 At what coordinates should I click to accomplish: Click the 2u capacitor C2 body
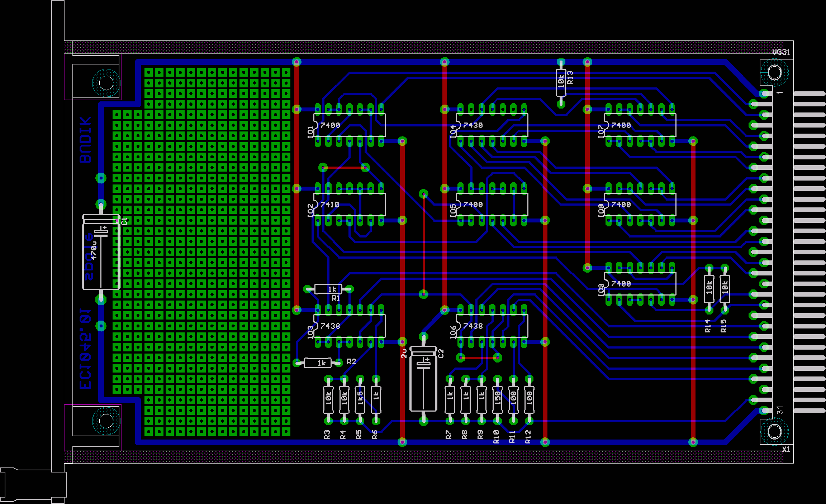coord(423,379)
